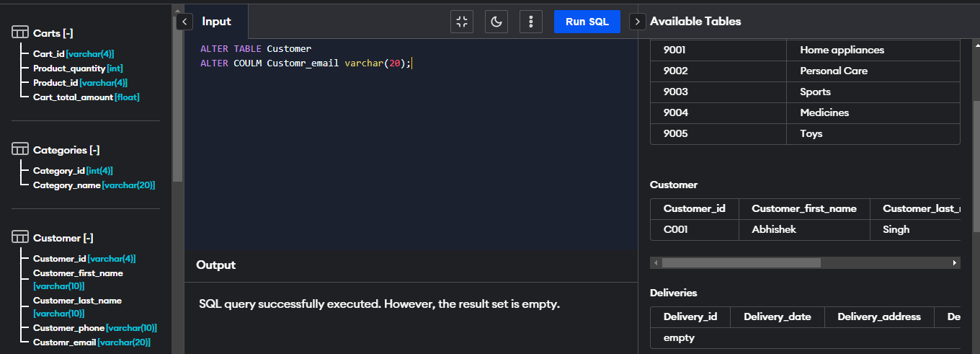Image resolution: width=980 pixels, height=354 pixels.
Task: Click the 9004 category cell
Action: (718, 112)
